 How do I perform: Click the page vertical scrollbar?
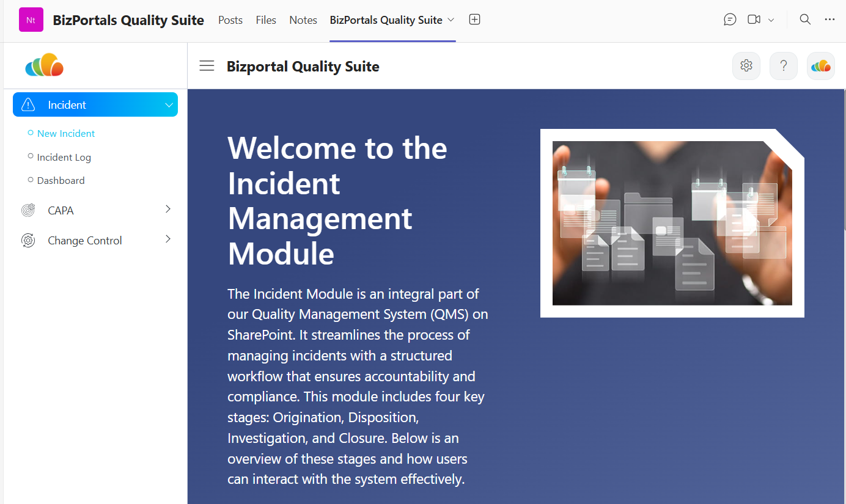(844, 159)
